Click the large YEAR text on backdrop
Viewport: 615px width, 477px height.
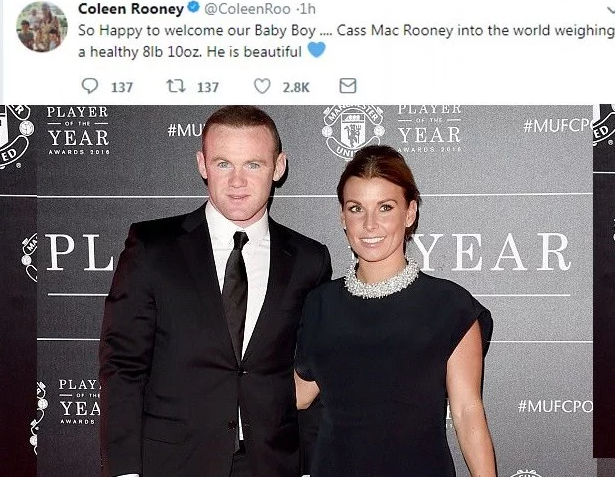[x=490, y=252]
